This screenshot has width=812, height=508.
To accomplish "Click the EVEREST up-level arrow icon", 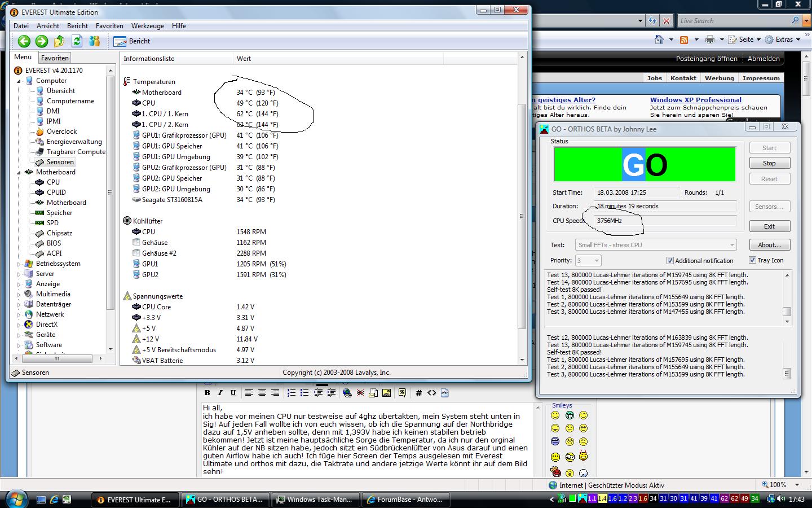I will coord(59,41).
